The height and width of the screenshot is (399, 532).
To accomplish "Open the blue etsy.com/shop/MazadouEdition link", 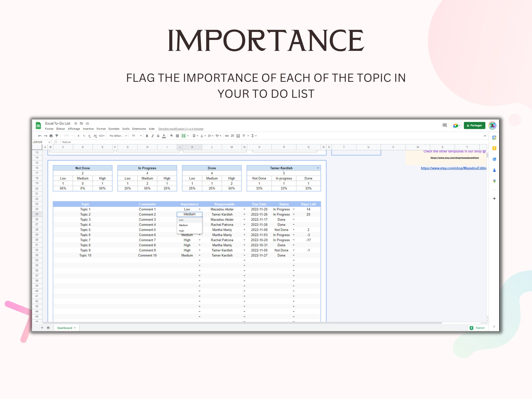I will coord(453,168).
